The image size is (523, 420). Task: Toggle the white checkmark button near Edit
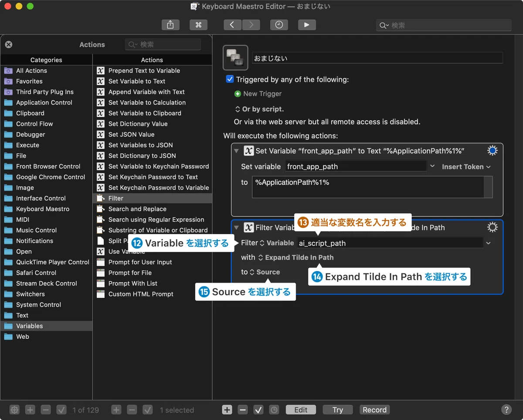click(x=258, y=410)
